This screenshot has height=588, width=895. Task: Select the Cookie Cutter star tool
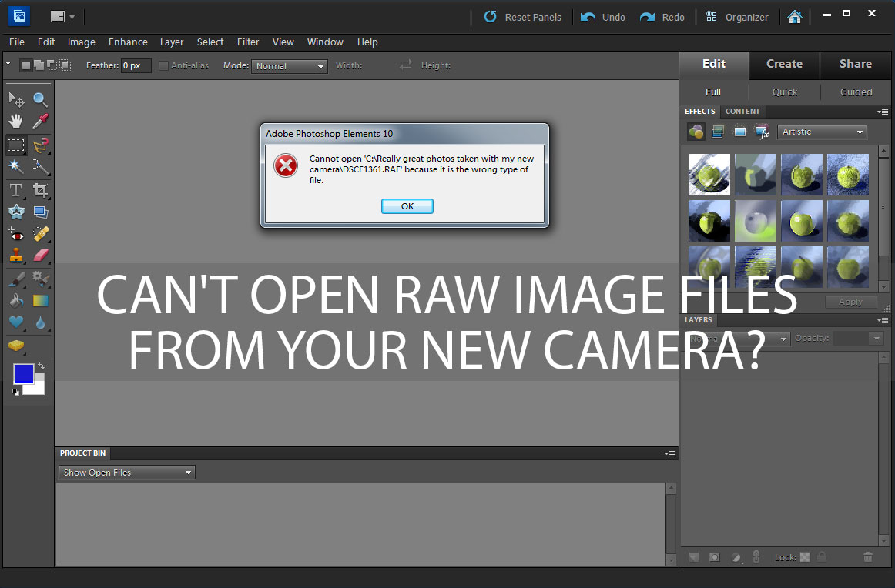tap(16, 212)
